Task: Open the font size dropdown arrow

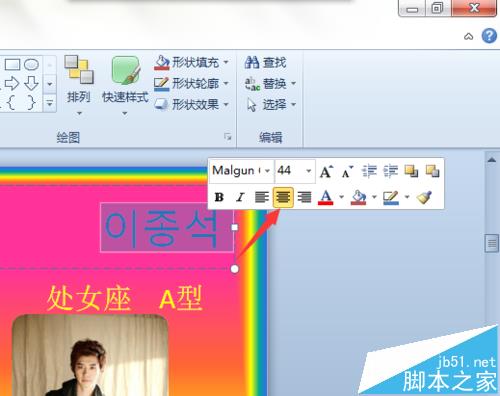Action: point(309,171)
